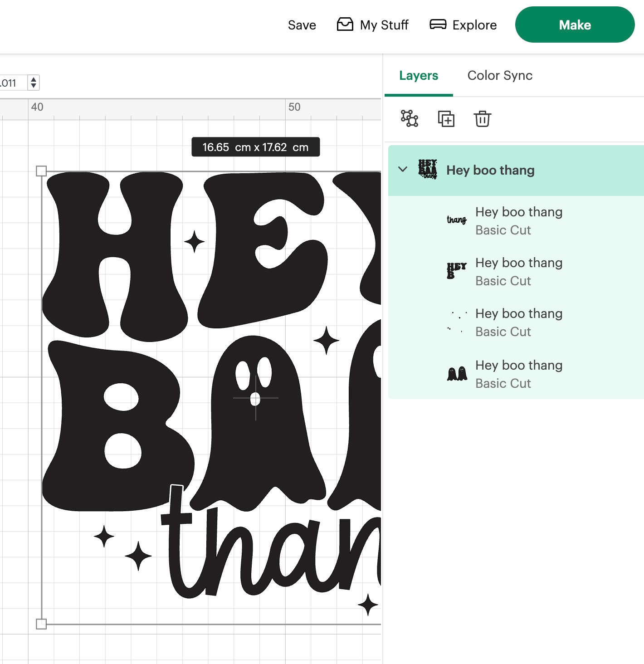
Task: Select the Ungroup icon in Layers panel
Action: tap(410, 119)
